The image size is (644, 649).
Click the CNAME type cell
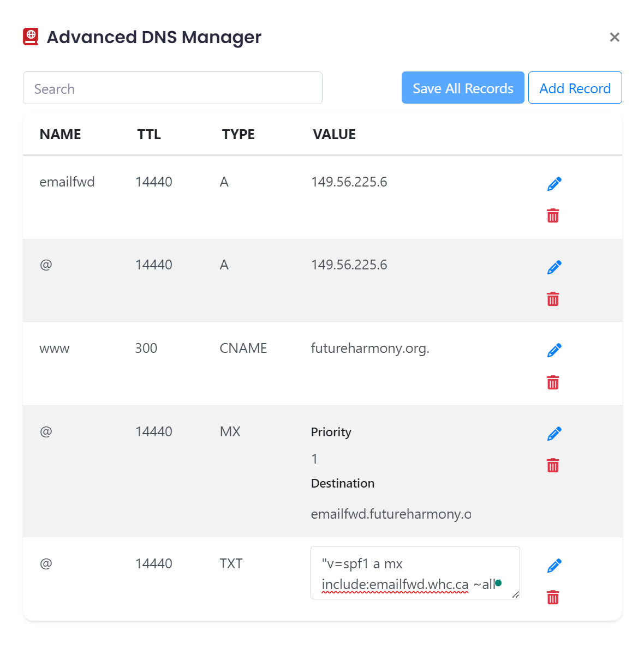(x=243, y=348)
